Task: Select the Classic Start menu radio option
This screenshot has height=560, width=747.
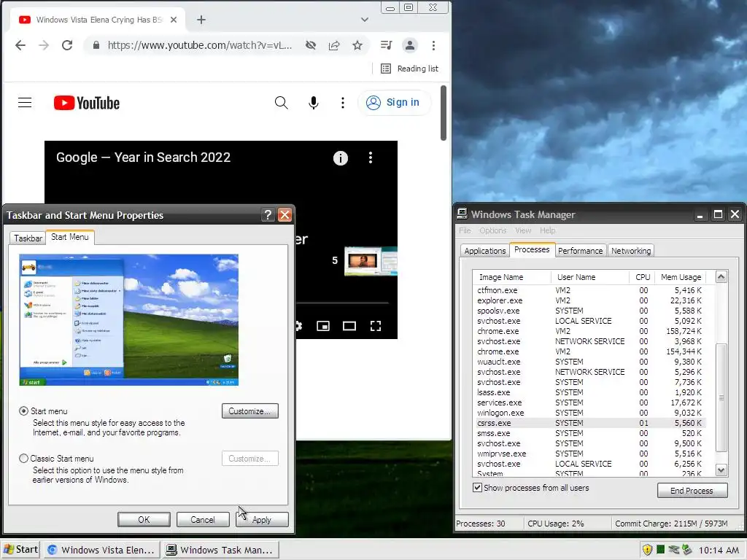Action: point(23,458)
